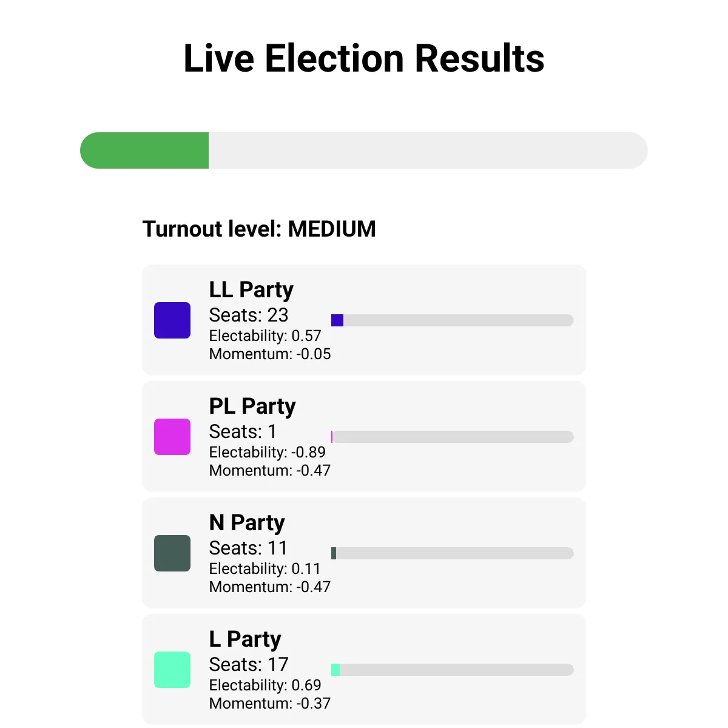The width and height of the screenshot is (728, 728).
Task: Click the L Party seat bar
Action: tap(453, 670)
